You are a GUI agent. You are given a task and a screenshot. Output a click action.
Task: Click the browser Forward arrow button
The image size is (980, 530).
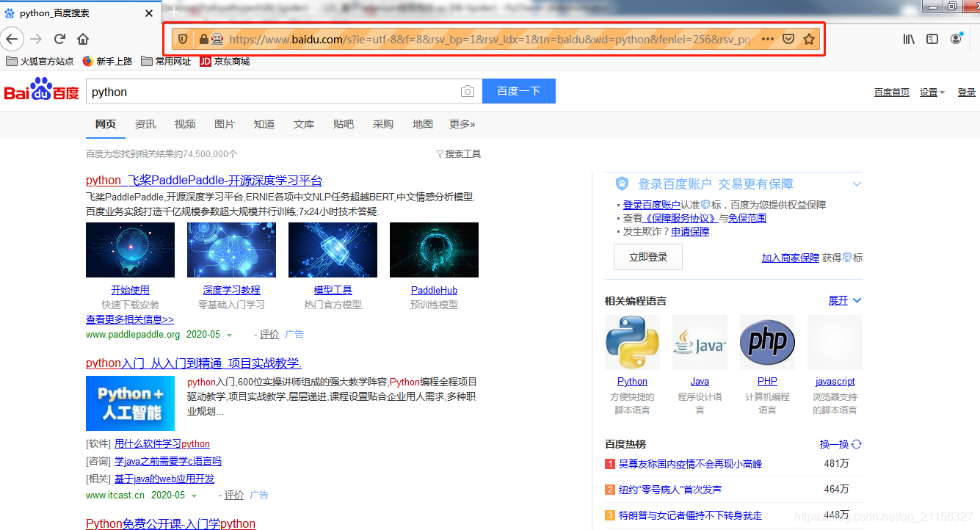[36, 39]
